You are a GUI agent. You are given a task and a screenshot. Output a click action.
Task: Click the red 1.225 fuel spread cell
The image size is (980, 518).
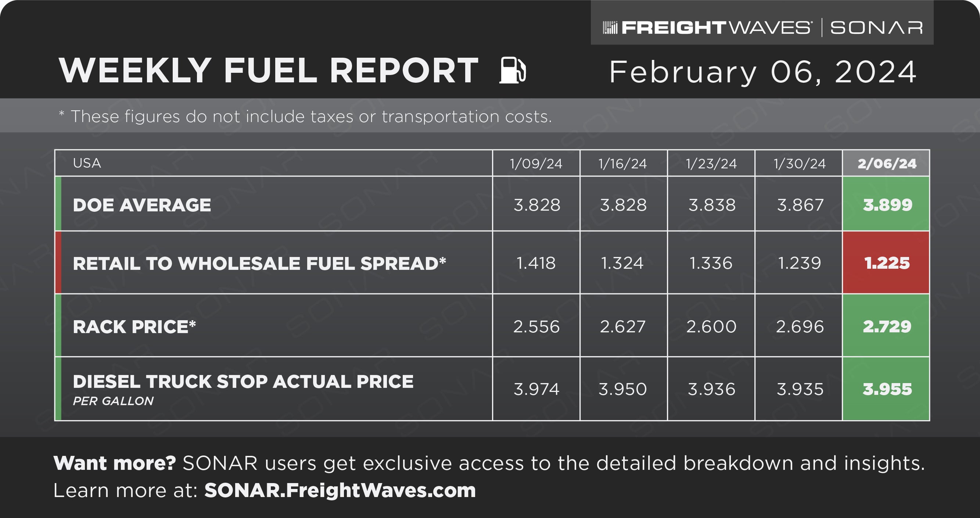tap(886, 262)
